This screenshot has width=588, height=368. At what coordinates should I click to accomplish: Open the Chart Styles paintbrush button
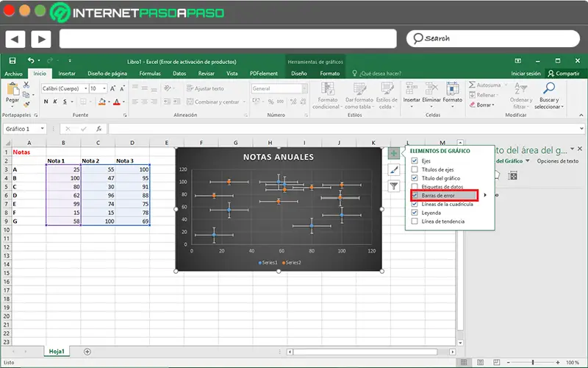pyautogui.click(x=393, y=170)
